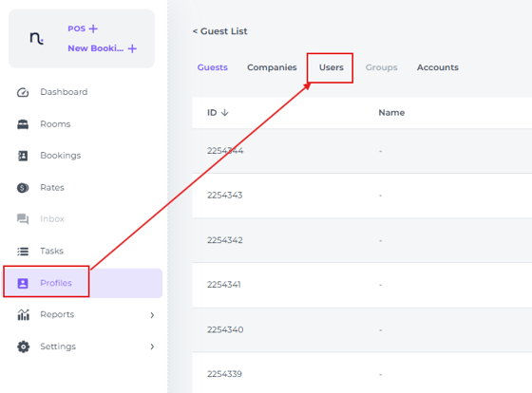
Task: Click the Rooms bed icon
Action: [x=23, y=124]
